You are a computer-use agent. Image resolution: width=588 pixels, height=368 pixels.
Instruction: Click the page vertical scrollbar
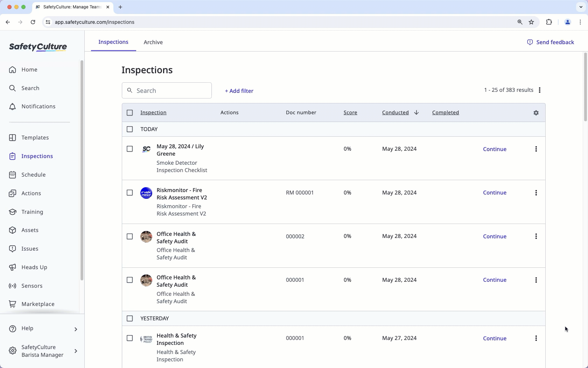pyautogui.click(x=585, y=87)
